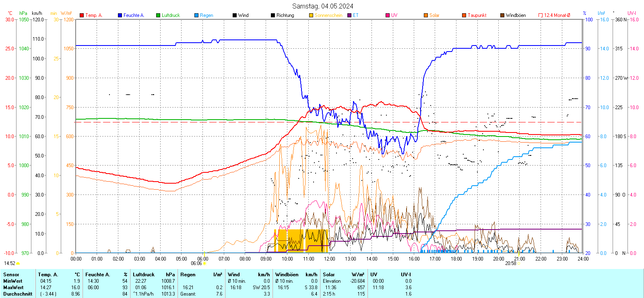Click the Samstag, 04.05.2024 chart title
644x298 pixels.
pos(322,6)
